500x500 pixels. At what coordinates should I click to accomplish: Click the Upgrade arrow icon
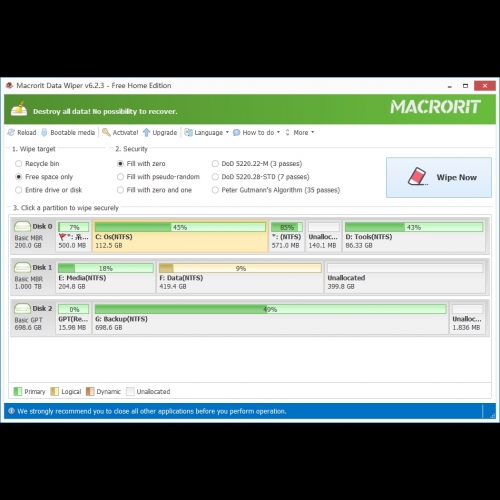146,132
